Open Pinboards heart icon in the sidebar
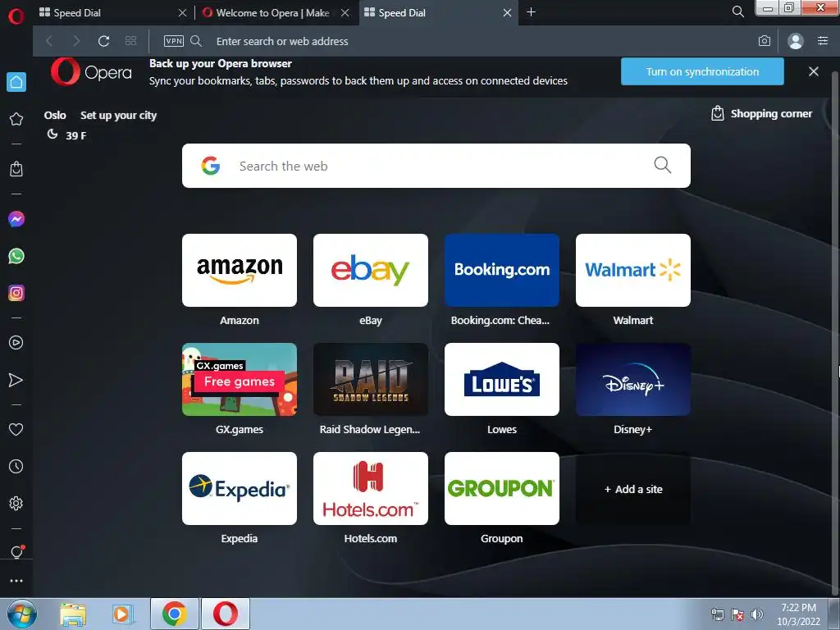840x630 pixels. tap(16, 429)
